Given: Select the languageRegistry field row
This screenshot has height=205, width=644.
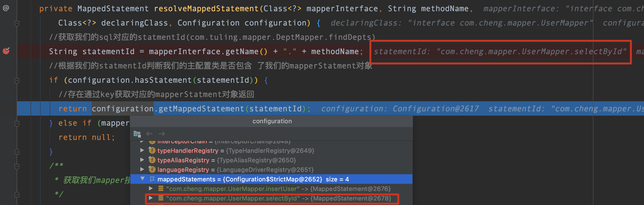Looking at the screenshot, I should pyautogui.click(x=271, y=169).
